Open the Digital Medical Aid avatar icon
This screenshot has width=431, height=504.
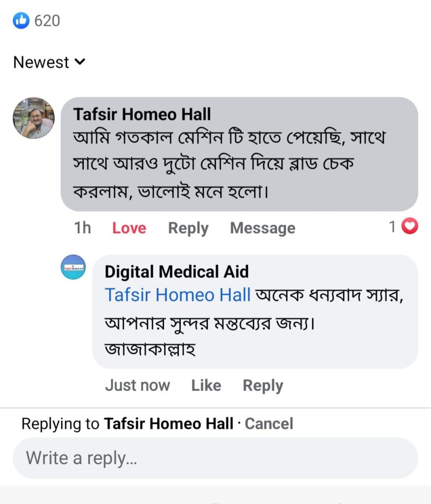pyautogui.click(x=73, y=267)
